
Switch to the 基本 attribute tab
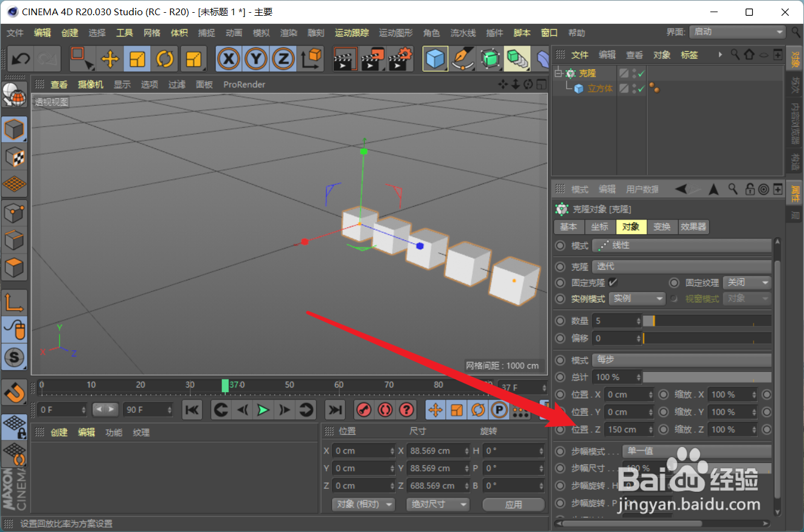[x=569, y=227]
